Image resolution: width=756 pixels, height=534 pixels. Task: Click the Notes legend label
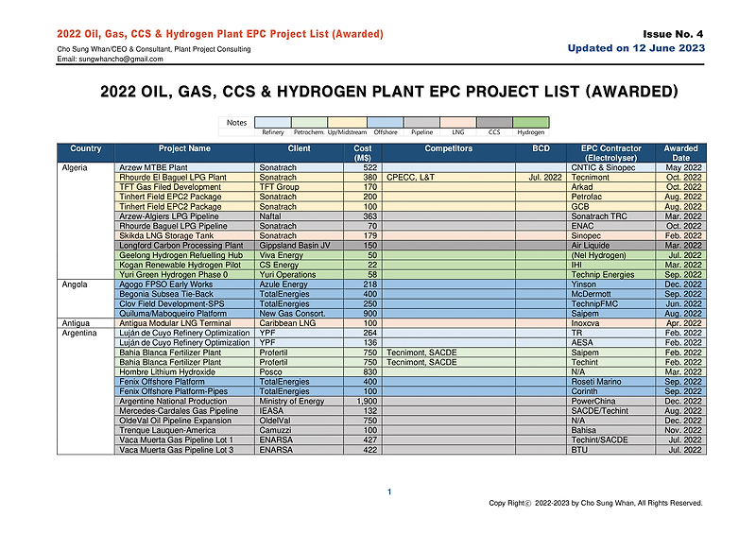coord(237,123)
